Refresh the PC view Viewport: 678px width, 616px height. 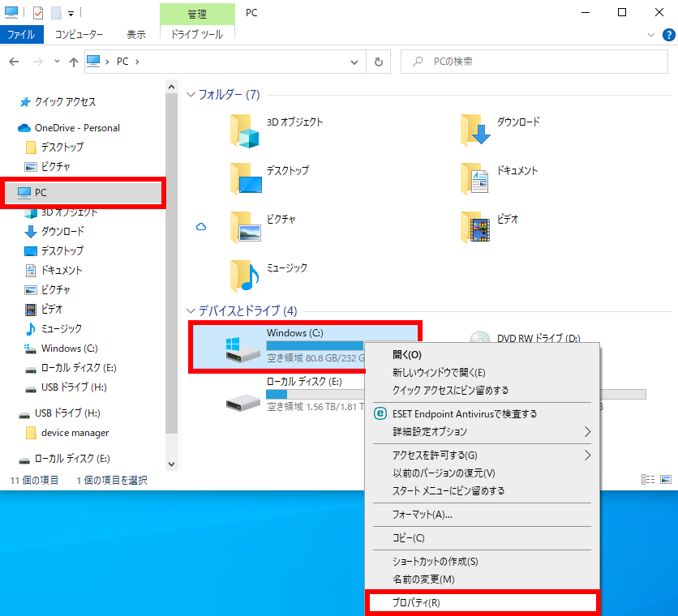click(379, 62)
